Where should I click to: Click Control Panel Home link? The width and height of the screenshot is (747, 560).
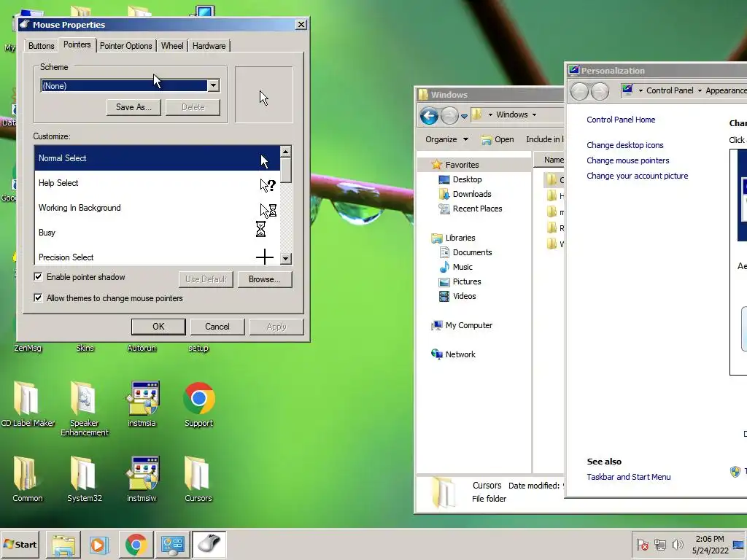pos(621,120)
